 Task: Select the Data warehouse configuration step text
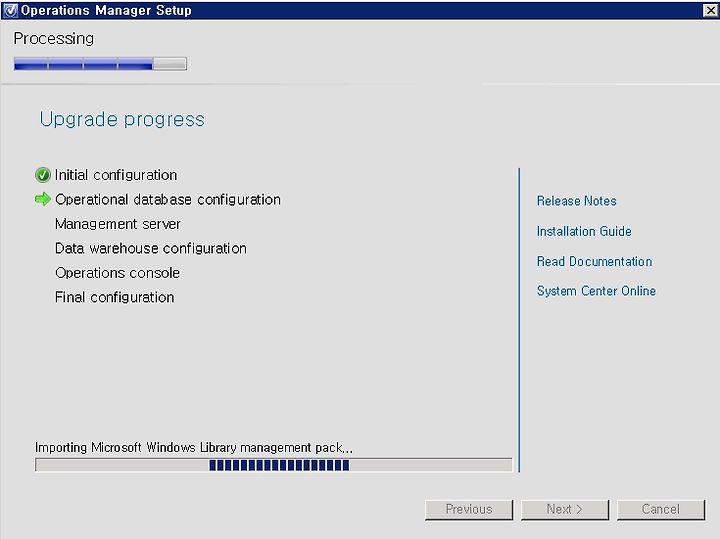pyautogui.click(x=151, y=248)
